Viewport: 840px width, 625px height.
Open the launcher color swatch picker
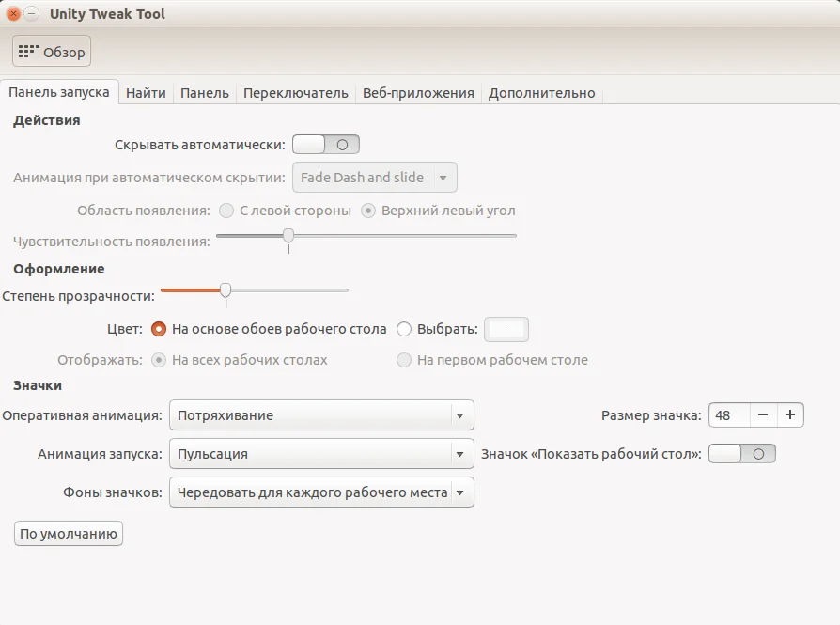click(x=506, y=329)
